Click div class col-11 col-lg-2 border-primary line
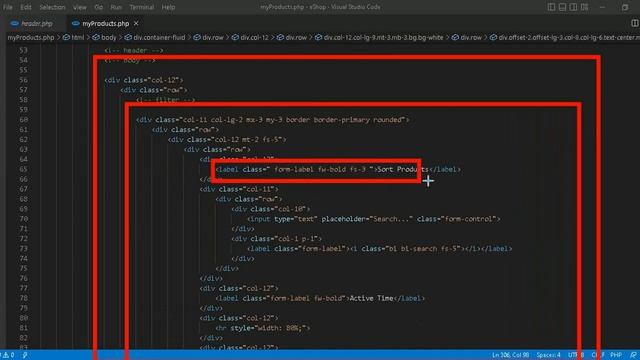This screenshot has width=640, height=360. (x=272, y=120)
